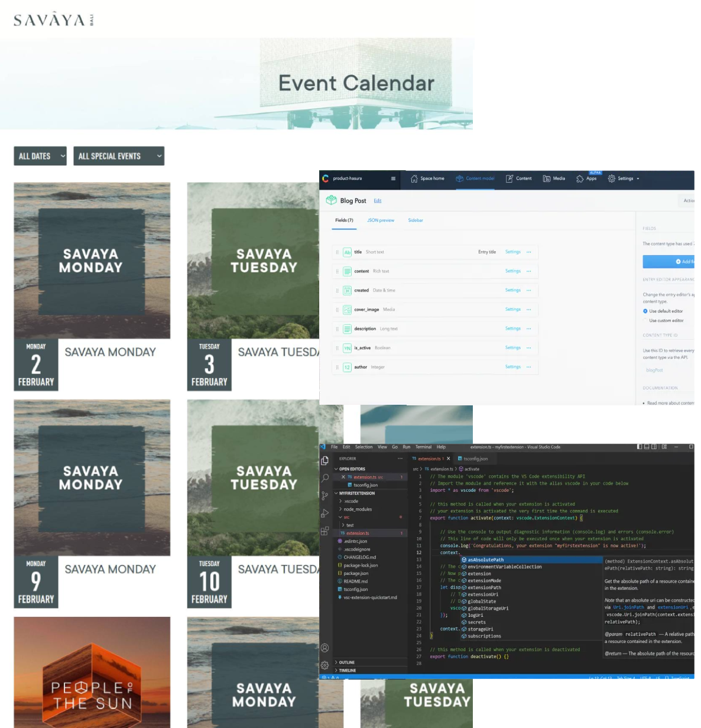Click Contentful logo in product-hasura header
Screen dimensions: 701x728
[325, 178]
